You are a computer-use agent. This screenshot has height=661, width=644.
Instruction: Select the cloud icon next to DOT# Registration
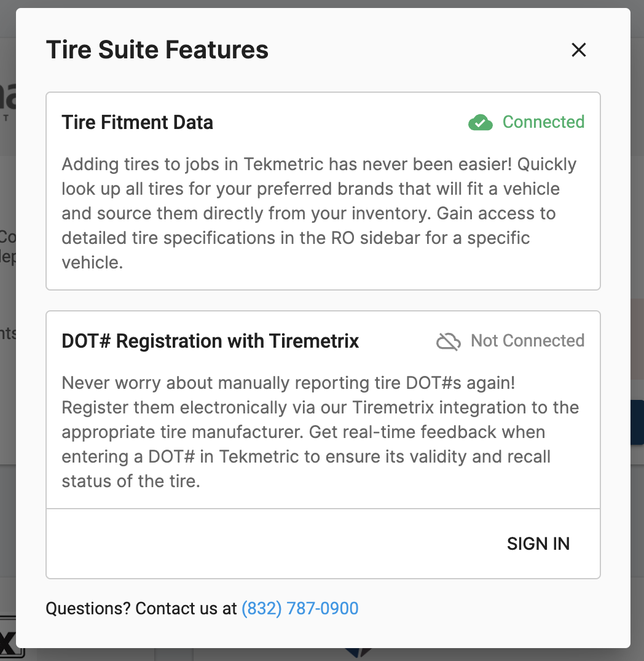[448, 341]
